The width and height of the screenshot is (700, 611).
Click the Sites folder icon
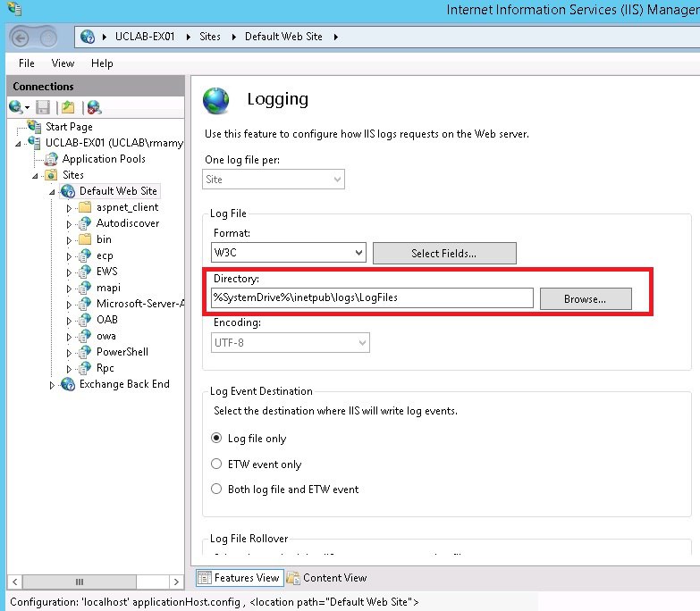coord(51,175)
